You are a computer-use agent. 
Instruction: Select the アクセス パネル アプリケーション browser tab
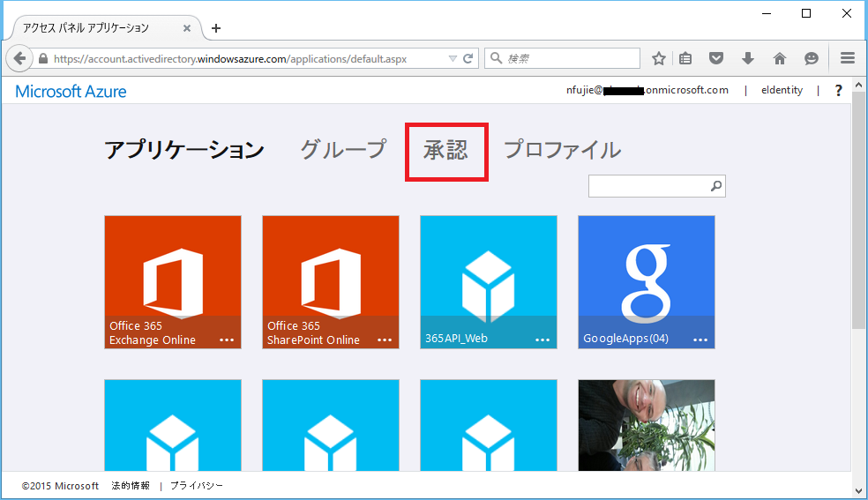tap(104, 27)
